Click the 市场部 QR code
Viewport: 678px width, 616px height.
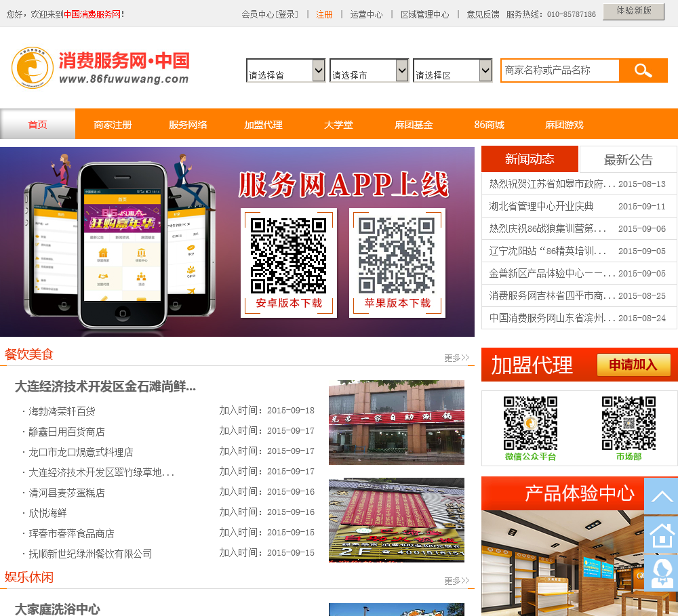(x=629, y=423)
